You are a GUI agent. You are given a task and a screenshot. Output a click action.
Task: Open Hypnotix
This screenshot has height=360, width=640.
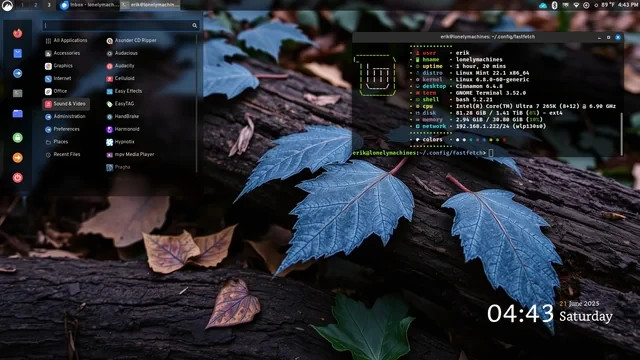[x=120, y=142]
